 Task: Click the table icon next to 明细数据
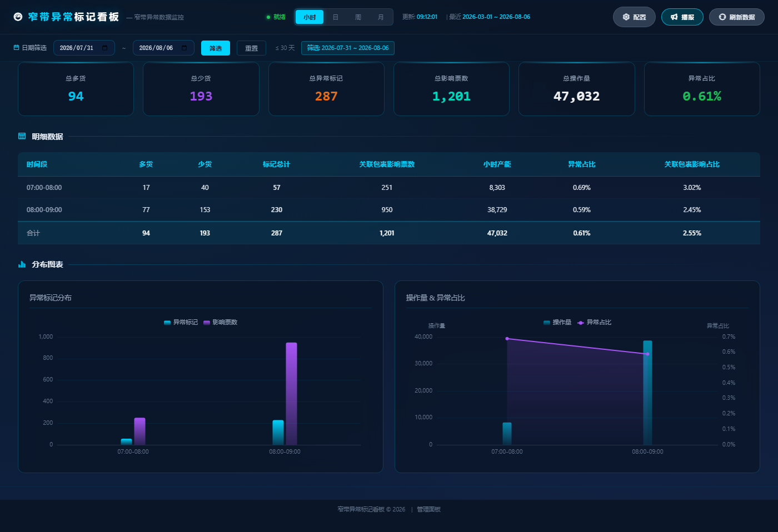point(22,136)
